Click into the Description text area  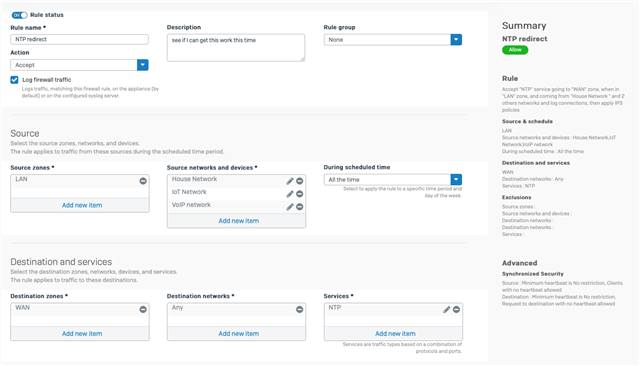pos(236,48)
